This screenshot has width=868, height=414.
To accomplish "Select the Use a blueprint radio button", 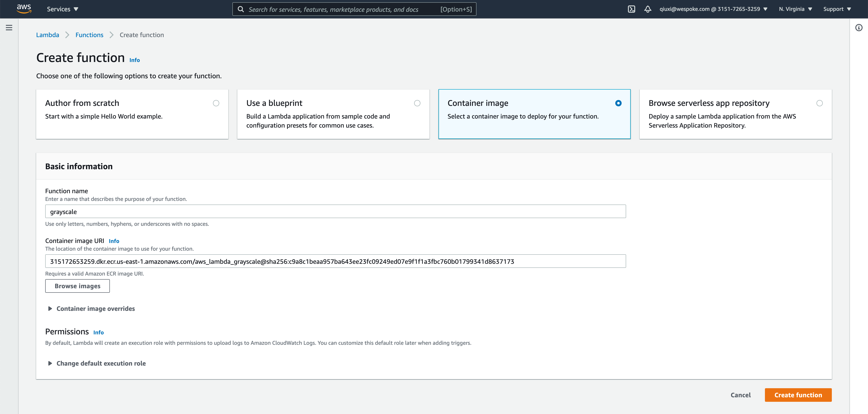I will click(x=417, y=103).
